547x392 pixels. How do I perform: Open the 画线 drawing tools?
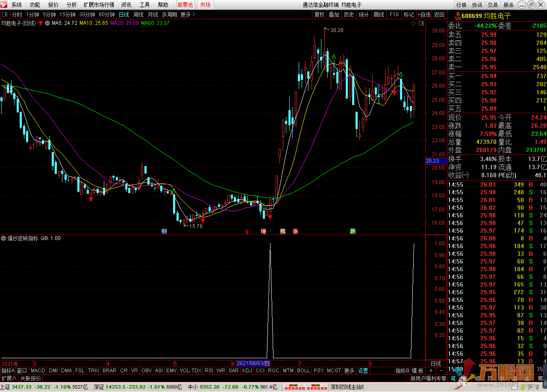[379, 15]
